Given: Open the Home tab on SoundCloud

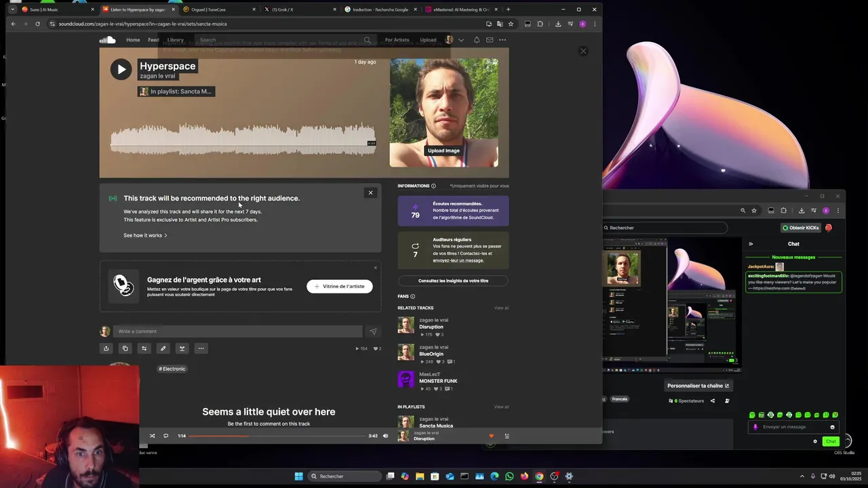Looking at the screenshot, I should pyautogui.click(x=133, y=40).
